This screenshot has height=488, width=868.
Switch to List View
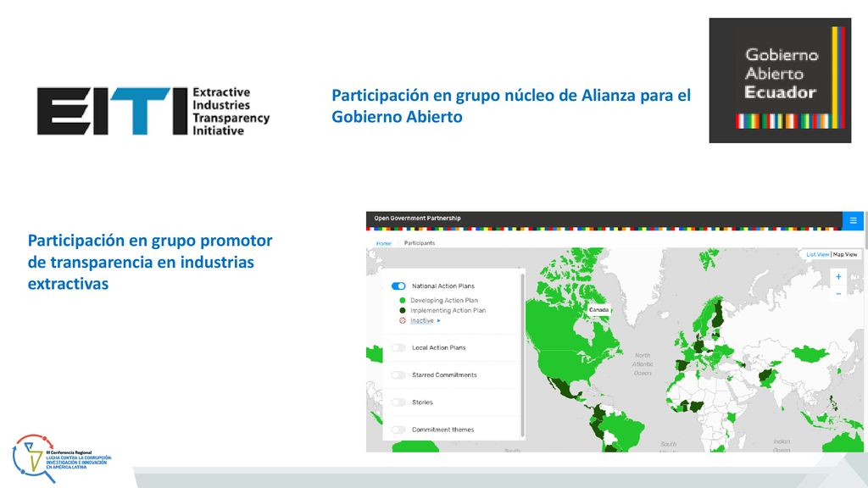pyautogui.click(x=818, y=254)
